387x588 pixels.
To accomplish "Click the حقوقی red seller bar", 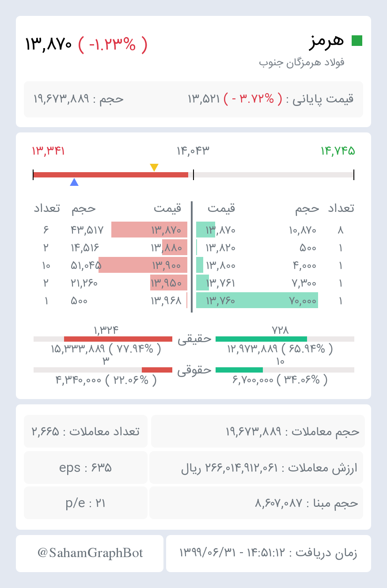I will click(x=157, y=370).
